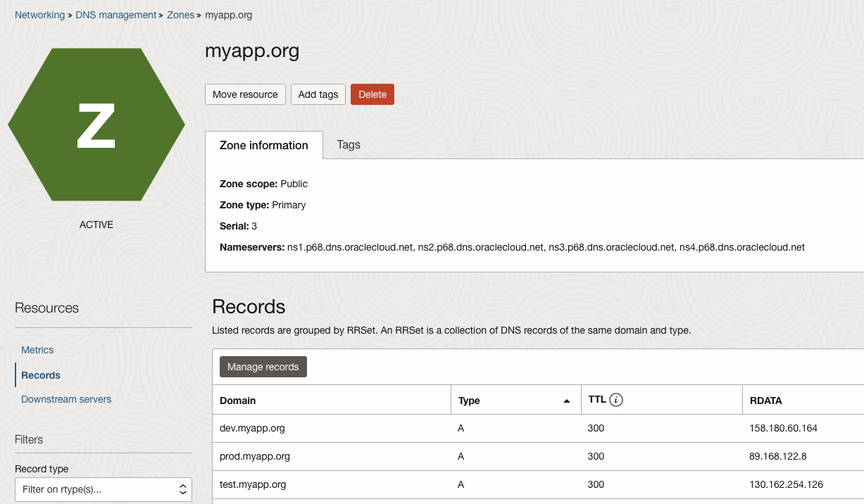
Task: Select the dev.myapp.org record row
Action: click(x=253, y=428)
